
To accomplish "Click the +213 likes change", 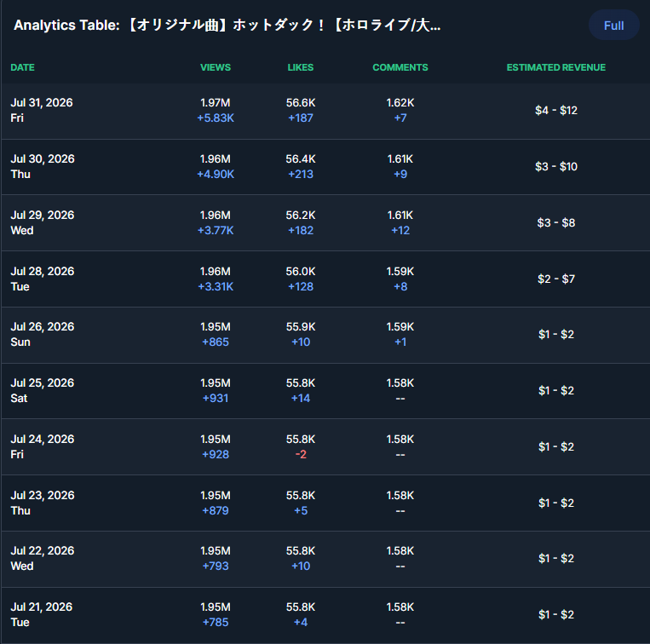I will (301, 175).
